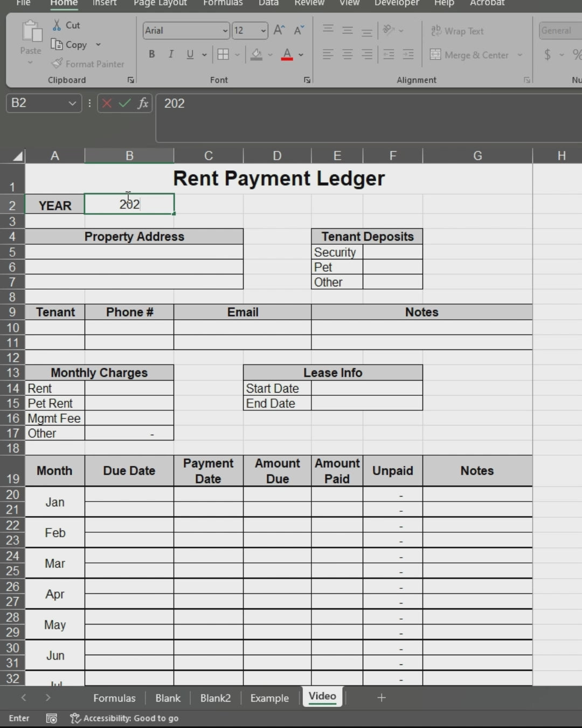Open the font size 12 dropdown
Viewport: 582px width, 728px height.
pos(263,31)
